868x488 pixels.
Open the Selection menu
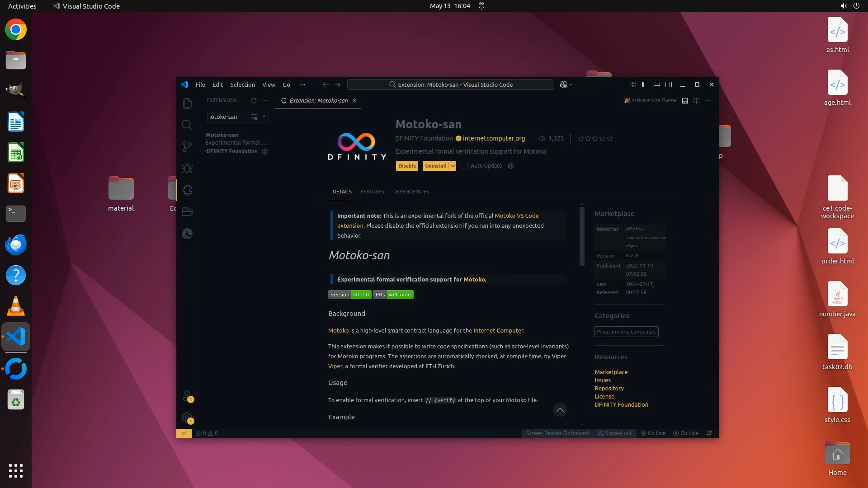(242, 84)
